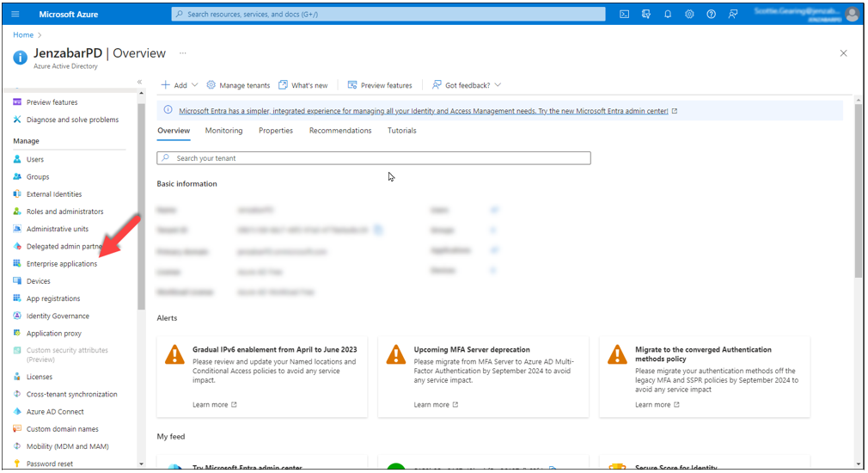868x473 pixels.
Task: Click the App registrations icon
Action: tap(17, 298)
